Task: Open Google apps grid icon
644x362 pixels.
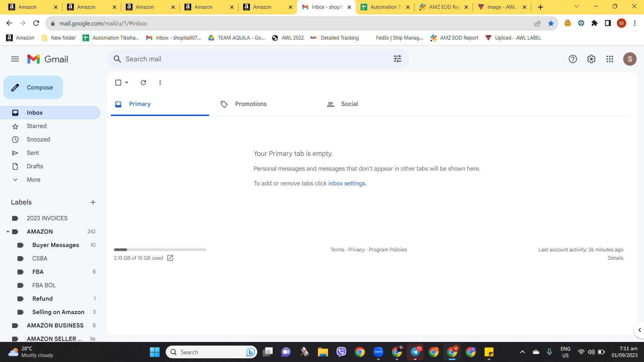Action: (x=610, y=59)
